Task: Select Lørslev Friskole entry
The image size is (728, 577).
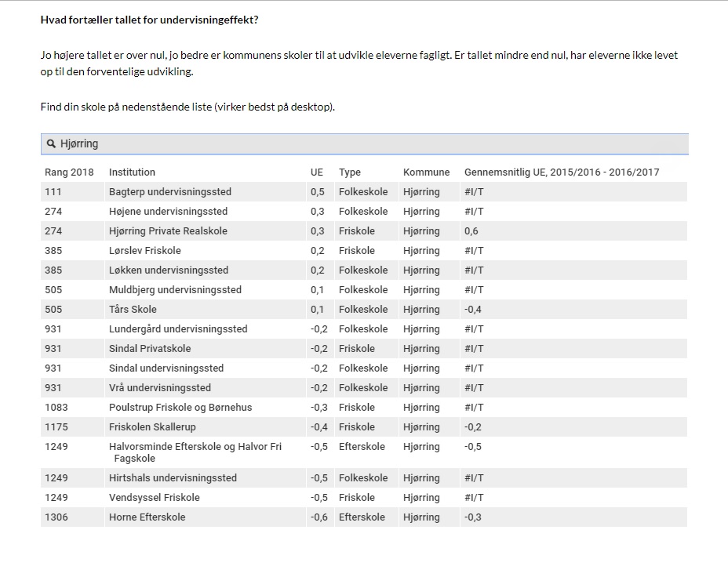Action: [x=145, y=250]
